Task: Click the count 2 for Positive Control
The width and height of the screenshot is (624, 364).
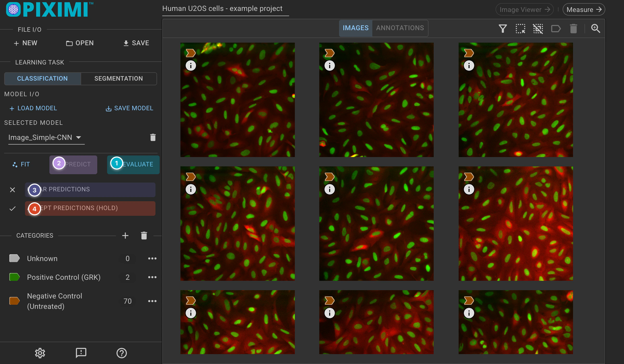Action: point(127,277)
